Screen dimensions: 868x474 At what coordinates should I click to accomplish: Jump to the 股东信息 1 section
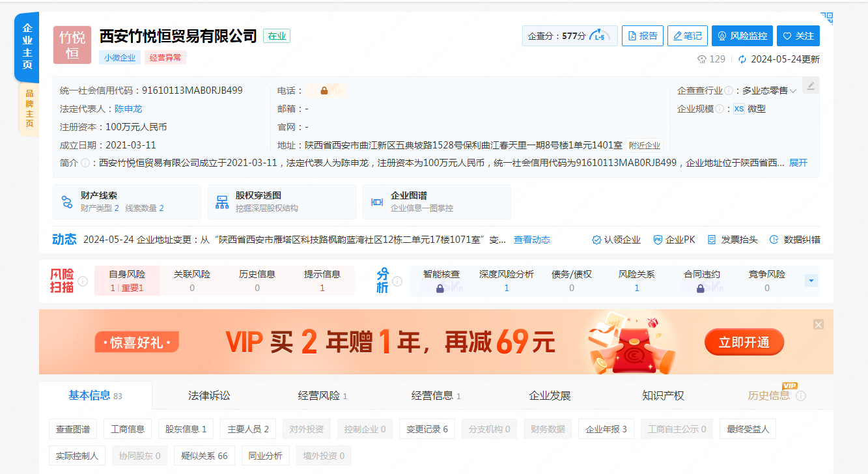pos(186,429)
